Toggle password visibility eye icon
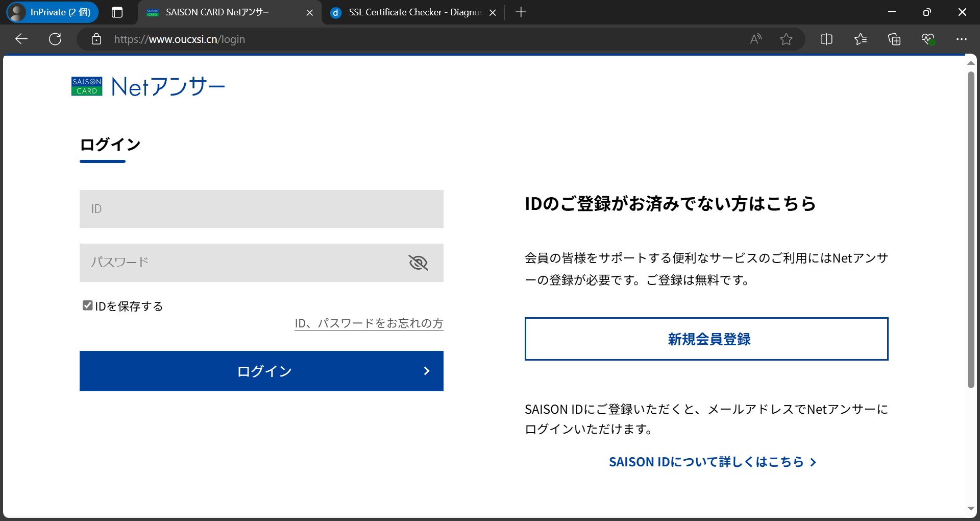The width and height of the screenshot is (980, 521). coord(419,263)
